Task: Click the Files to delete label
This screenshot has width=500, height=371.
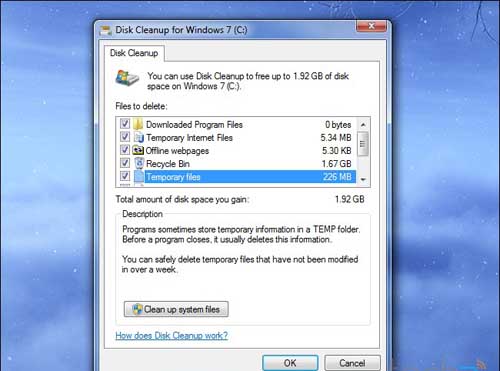Action: click(x=141, y=106)
